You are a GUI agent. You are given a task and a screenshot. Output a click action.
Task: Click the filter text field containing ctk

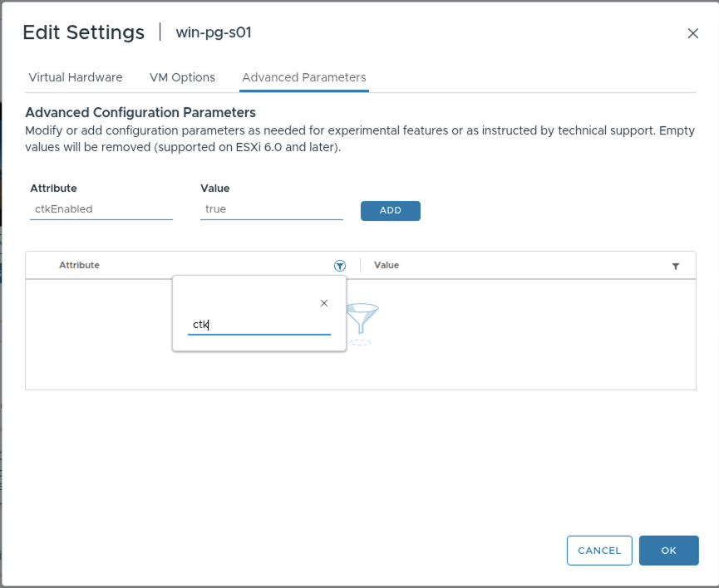259,325
